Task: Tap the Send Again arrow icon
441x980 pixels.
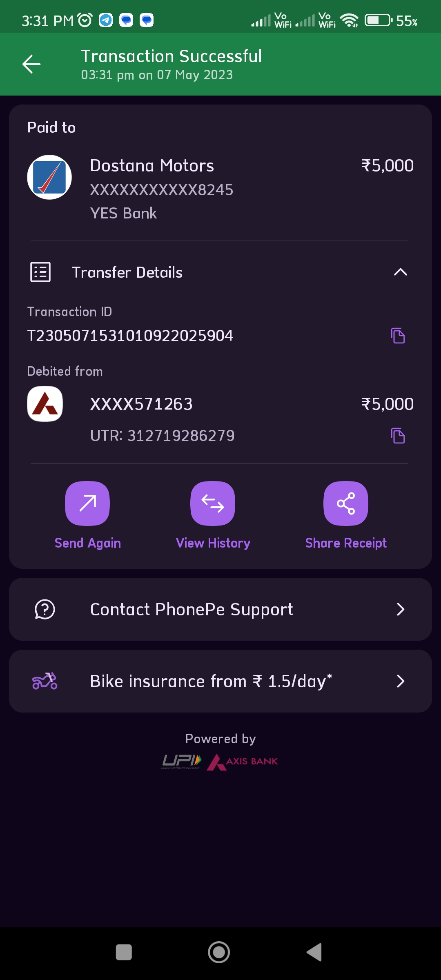Action: (87, 503)
